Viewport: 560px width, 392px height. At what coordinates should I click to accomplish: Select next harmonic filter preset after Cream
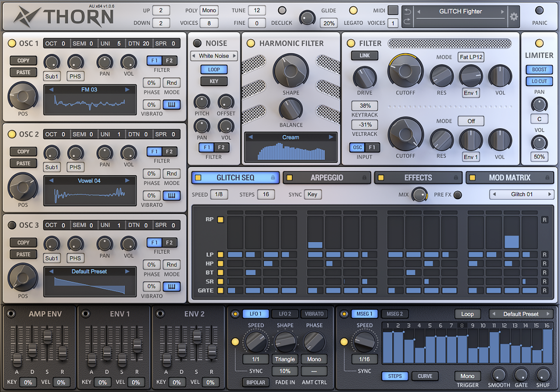331,137
